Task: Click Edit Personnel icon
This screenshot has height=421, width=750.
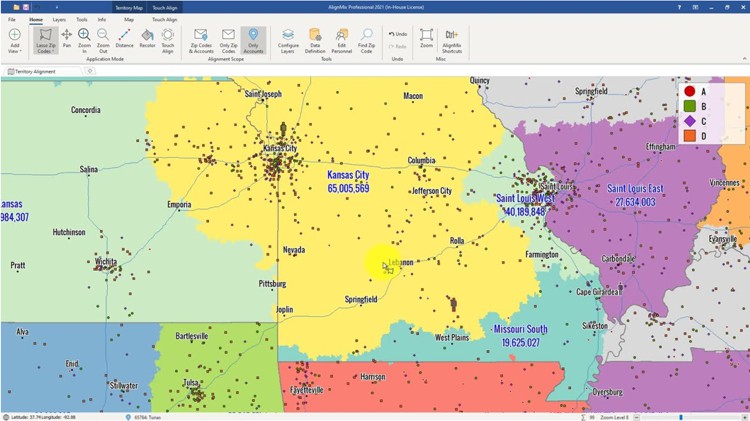Action: pyautogui.click(x=341, y=40)
